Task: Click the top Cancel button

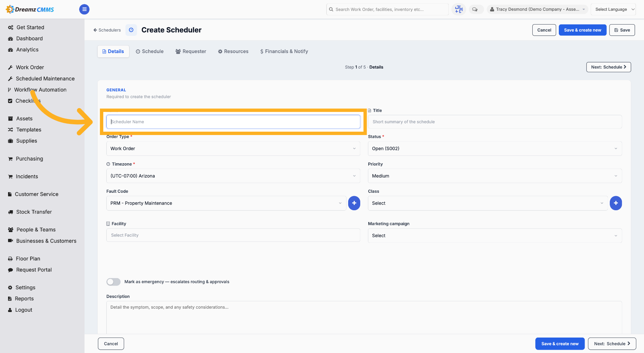Action: [544, 30]
